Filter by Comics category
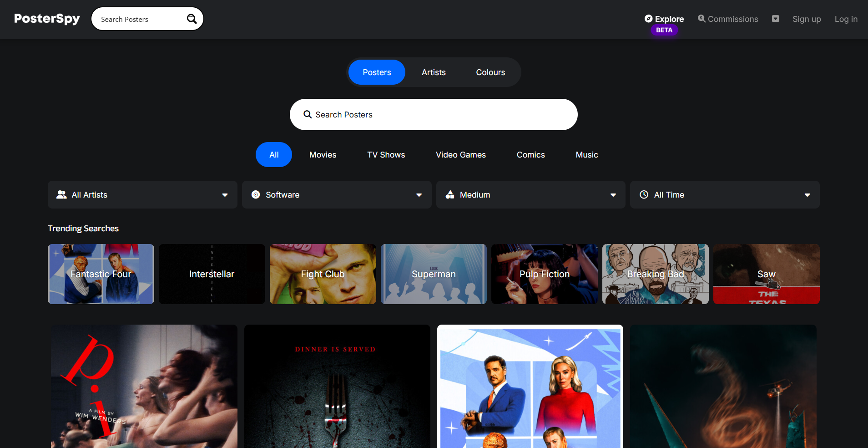 pyautogui.click(x=531, y=155)
